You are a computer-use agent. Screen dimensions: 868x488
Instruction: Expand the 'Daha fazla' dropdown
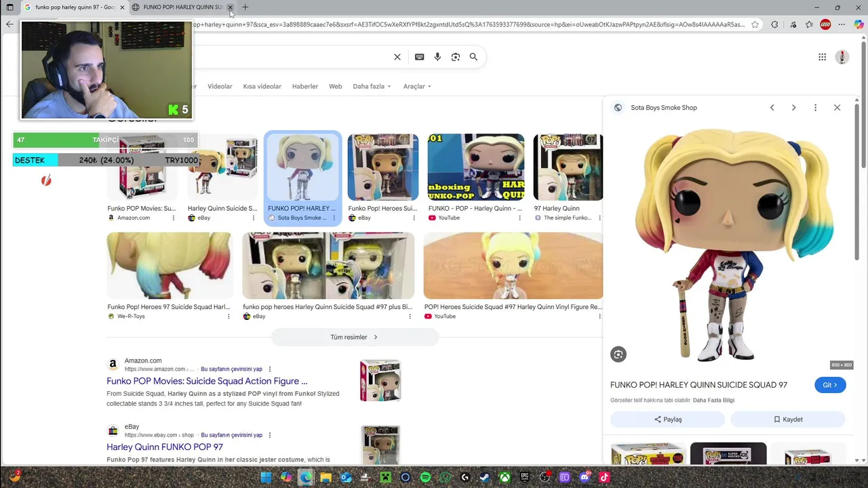[x=372, y=87]
